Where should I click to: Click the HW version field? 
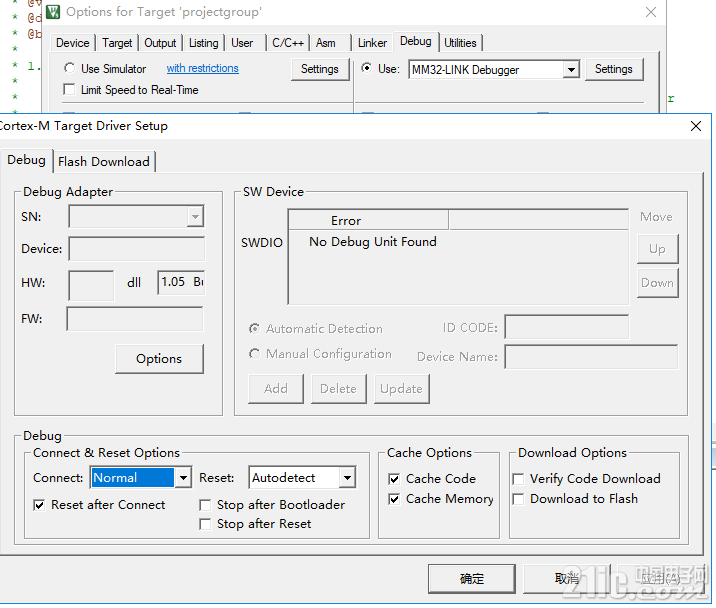click(91, 285)
